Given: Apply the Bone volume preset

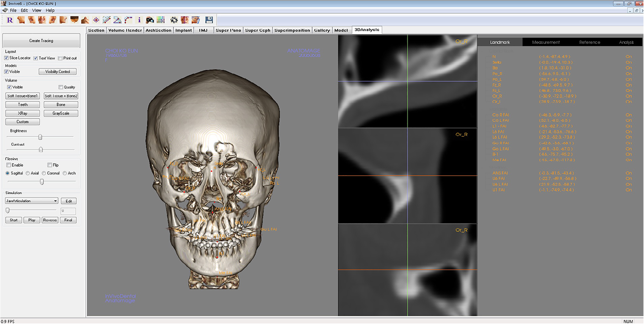Looking at the screenshot, I should 61,104.
